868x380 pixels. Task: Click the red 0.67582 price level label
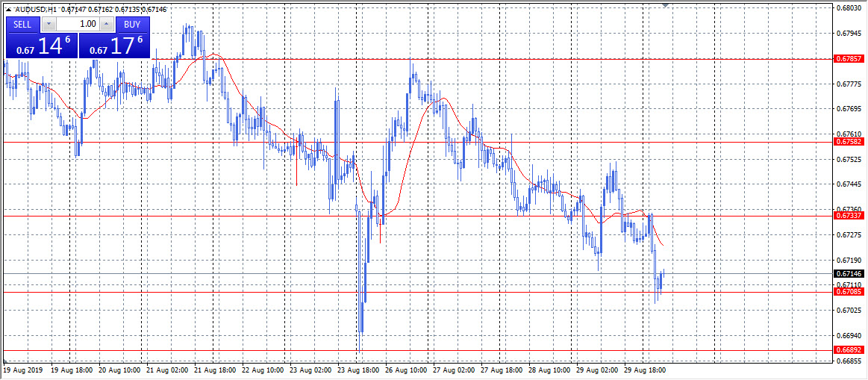848,143
